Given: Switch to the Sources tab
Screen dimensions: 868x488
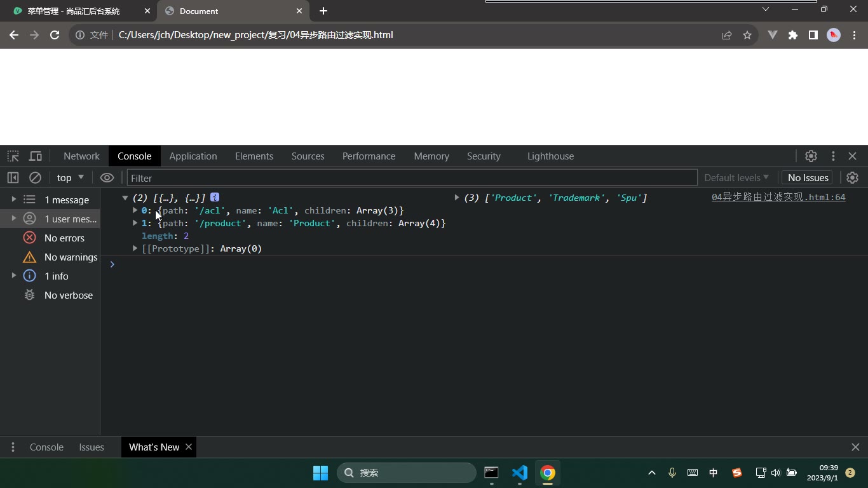Looking at the screenshot, I should tap(308, 156).
